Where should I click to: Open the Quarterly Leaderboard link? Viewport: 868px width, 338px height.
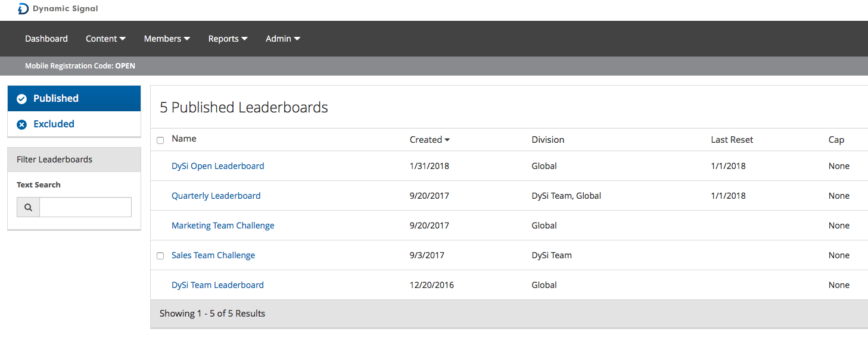(x=216, y=196)
